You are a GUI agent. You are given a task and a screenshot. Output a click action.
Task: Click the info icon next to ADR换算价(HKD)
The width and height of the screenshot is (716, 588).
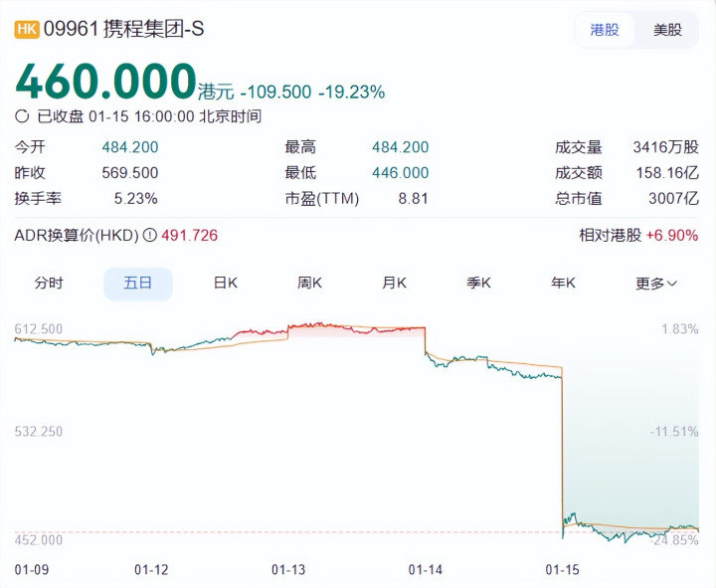(150, 236)
